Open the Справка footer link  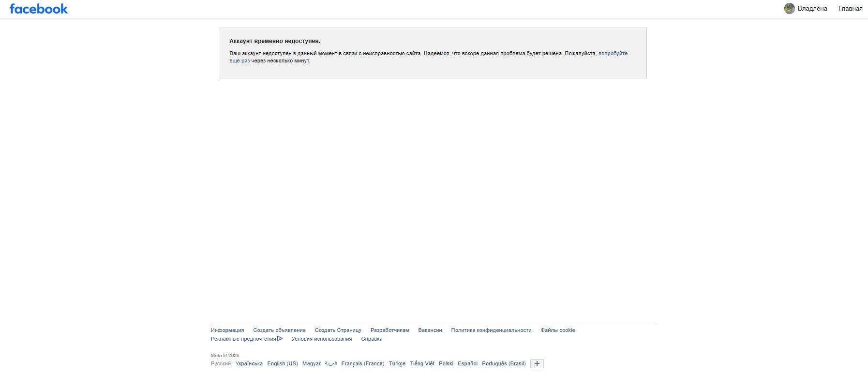click(372, 339)
